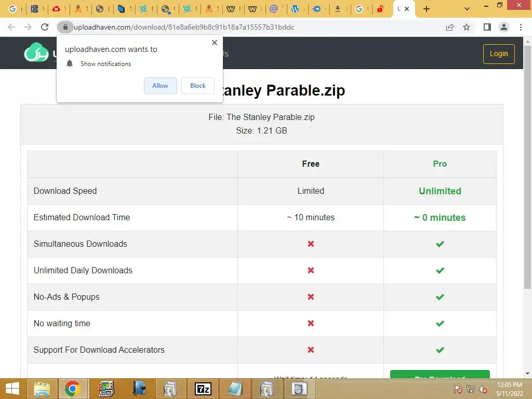The height and width of the screenshot is (399, 532).
Task: Open the browser side panel icon
Action: [x=487, y=27]
